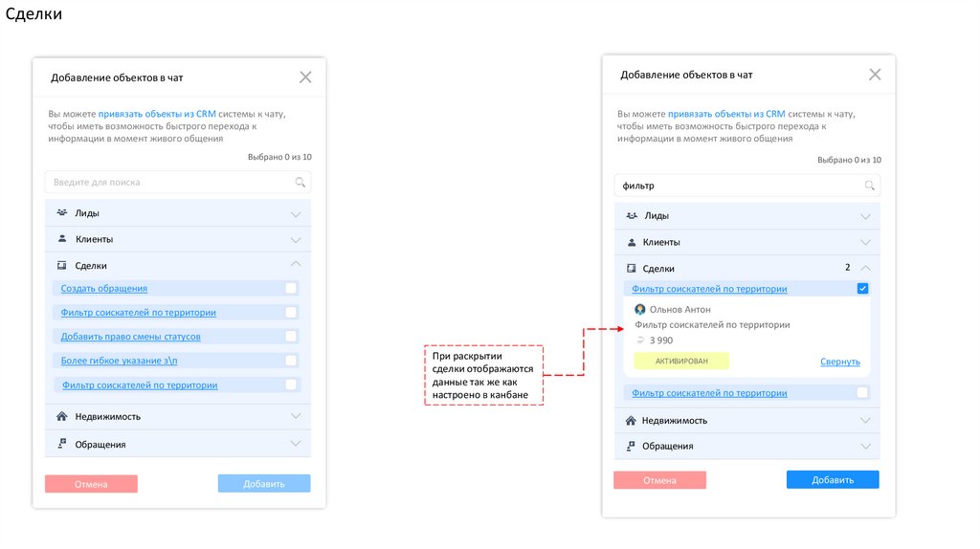
Task: Expand the Лиды section chevron in the left dialog
Action: (296, 213)
